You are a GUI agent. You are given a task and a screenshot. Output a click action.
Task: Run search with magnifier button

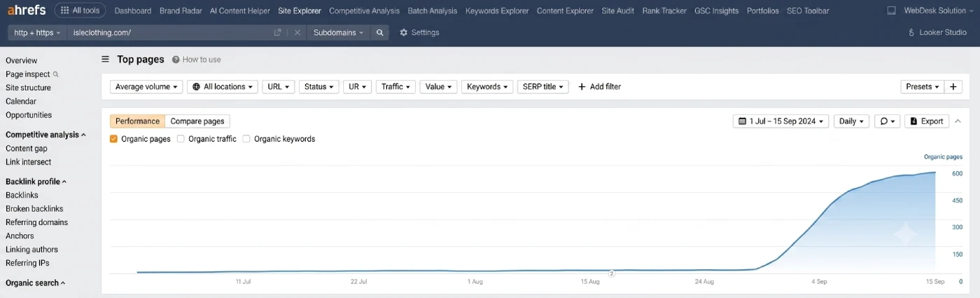point(379,32)
